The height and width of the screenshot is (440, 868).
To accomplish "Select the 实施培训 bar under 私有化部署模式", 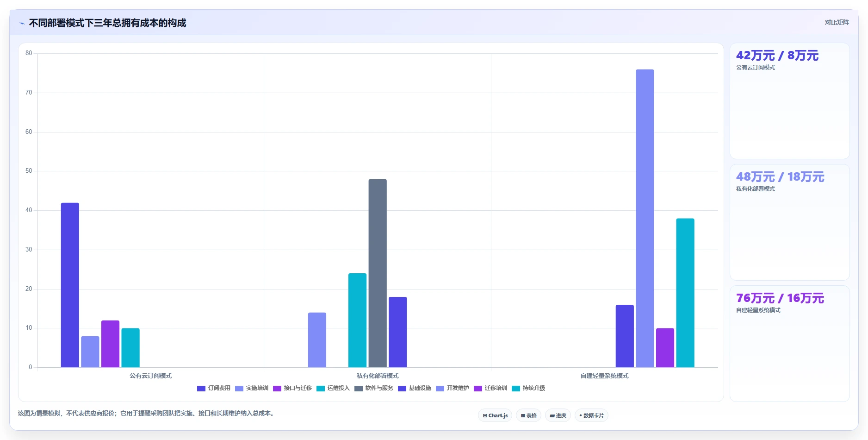I will pyautogui.click(x=317, y=340).
